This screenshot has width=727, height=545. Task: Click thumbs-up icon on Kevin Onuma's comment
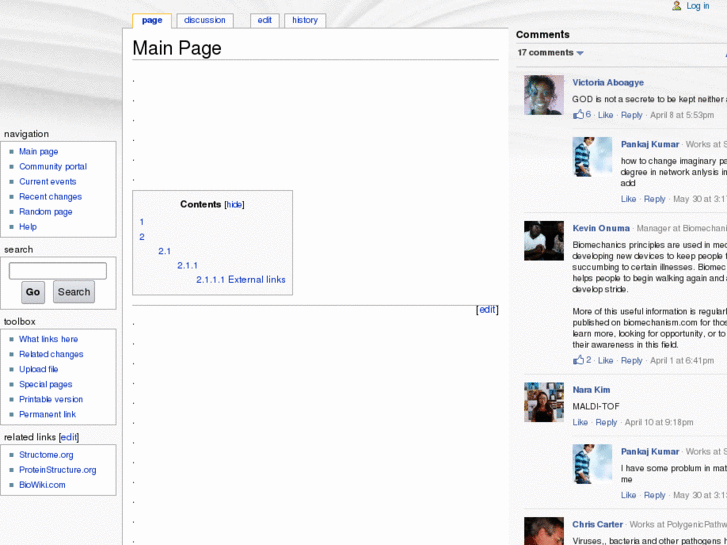pos(578,359)
